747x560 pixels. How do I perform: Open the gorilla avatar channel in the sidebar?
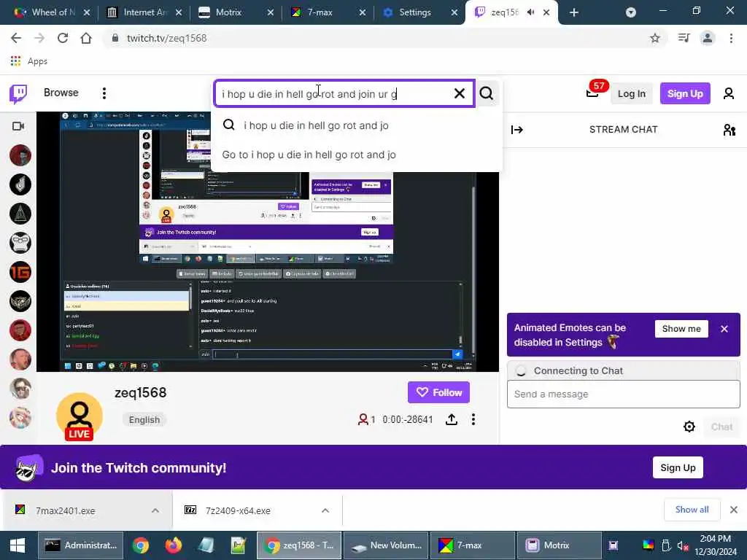[20, 243]
